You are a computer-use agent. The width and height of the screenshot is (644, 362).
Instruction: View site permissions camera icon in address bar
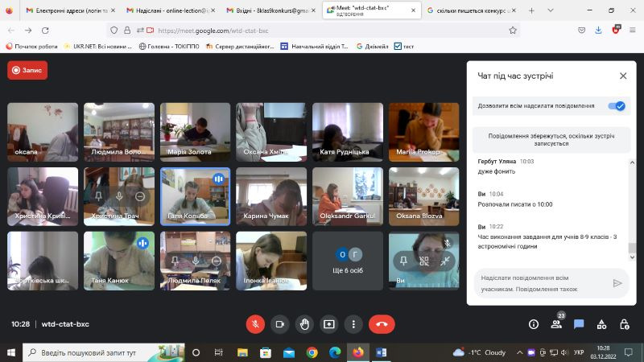(x=151, y=31)
